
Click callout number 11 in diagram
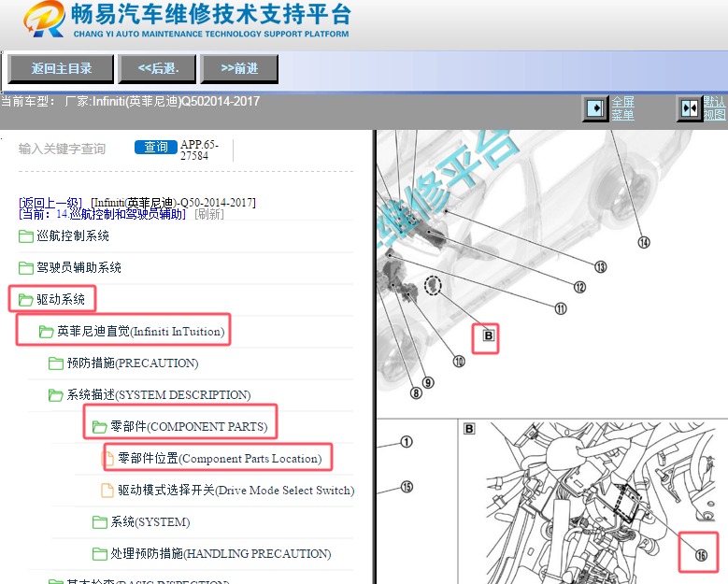[x=561, y=308]
